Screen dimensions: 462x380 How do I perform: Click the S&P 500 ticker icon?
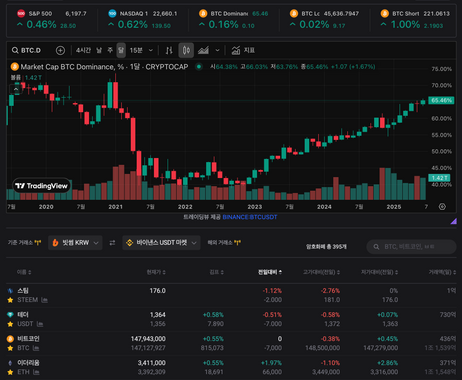click(21, 13)
